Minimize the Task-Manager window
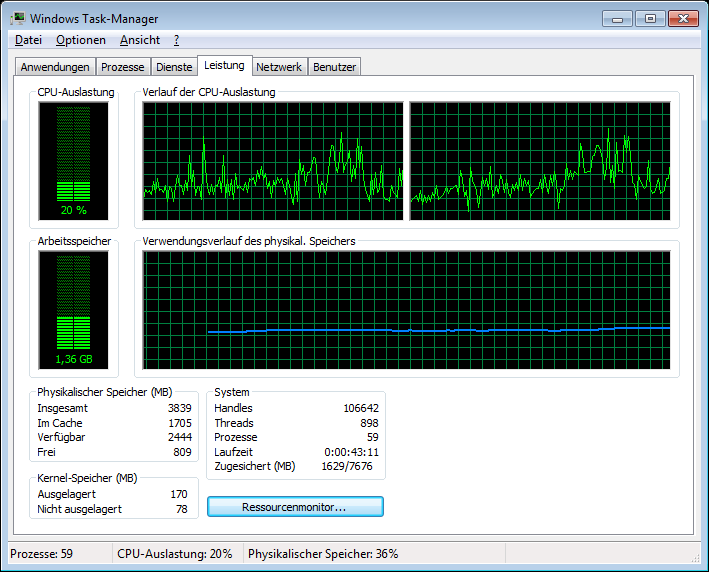 tap(617, 19)
